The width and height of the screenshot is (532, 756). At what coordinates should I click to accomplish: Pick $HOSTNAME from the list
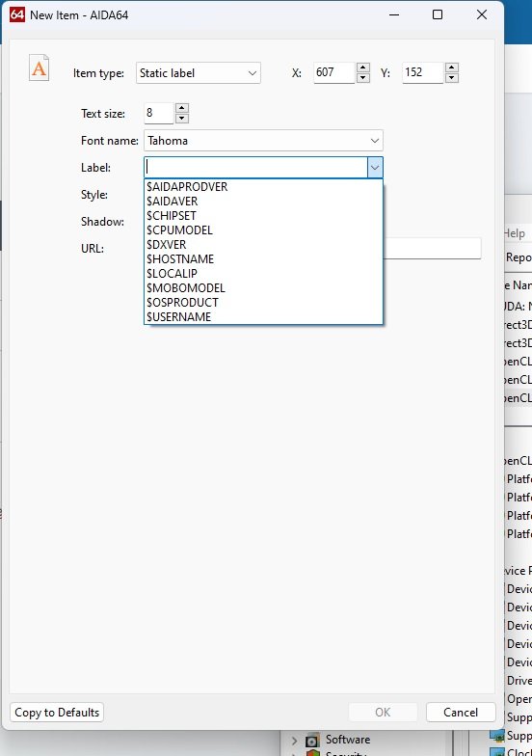263,258
